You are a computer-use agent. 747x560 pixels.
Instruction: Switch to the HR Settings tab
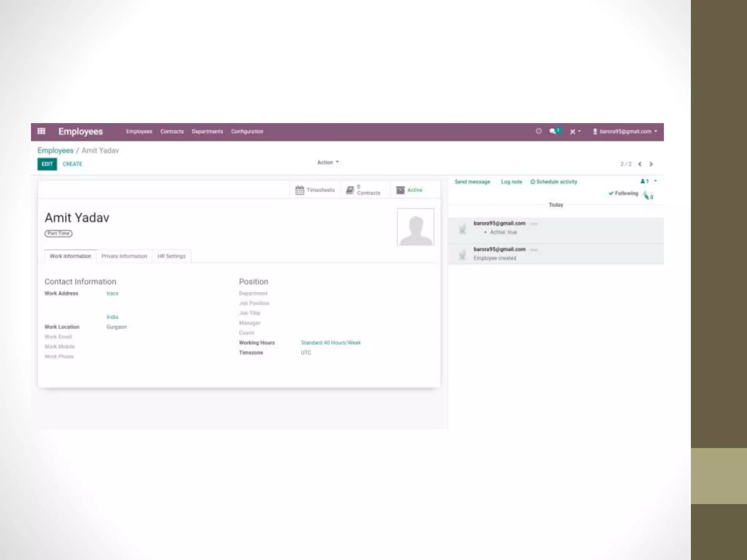pyautogui.click(x=171, y=256)
